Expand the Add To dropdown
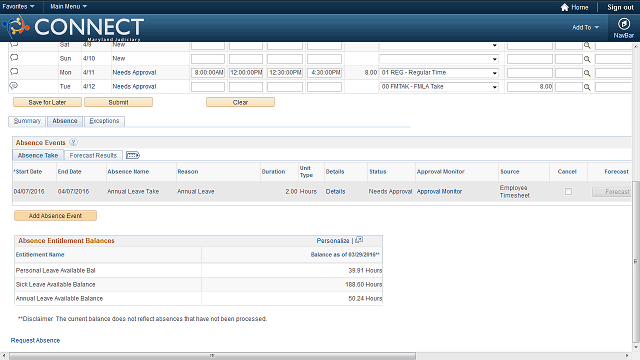The width and height of the screenshot is (640, 360). [585, 27]
